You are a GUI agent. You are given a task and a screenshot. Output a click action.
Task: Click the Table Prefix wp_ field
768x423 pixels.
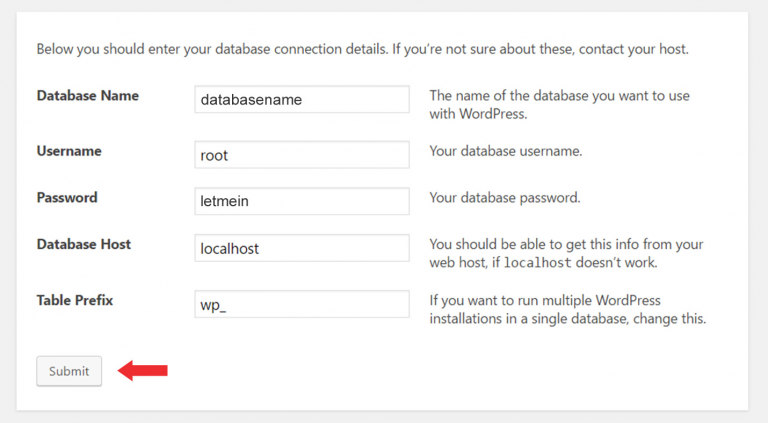[302, 304]
